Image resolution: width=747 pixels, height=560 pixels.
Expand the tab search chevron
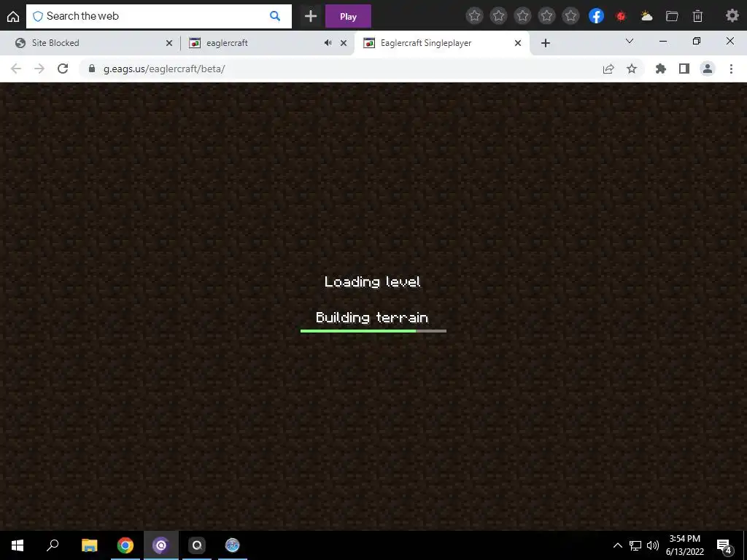[x=630, y=42]
